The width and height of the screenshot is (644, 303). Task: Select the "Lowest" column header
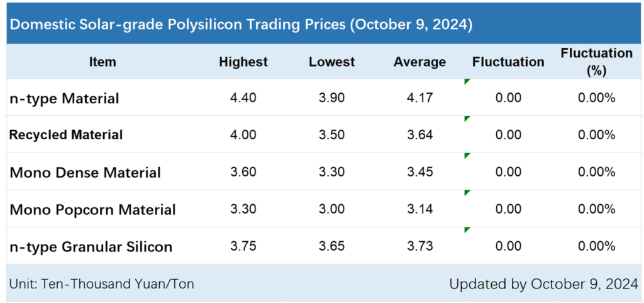point(332,62)
